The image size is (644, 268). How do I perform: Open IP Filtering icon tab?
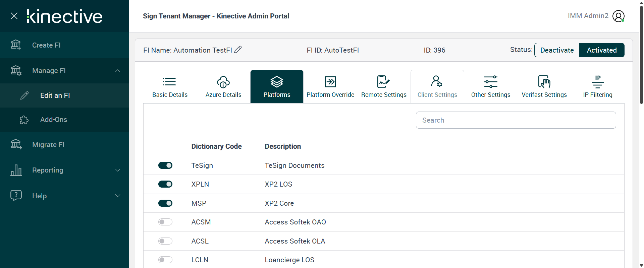coord(597,82)
